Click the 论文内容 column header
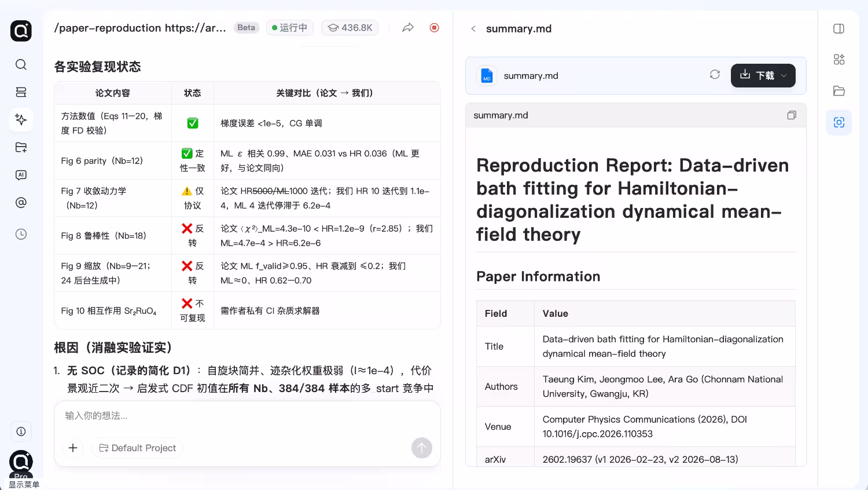This screenshot has height=490, width=868. [113, 93]
